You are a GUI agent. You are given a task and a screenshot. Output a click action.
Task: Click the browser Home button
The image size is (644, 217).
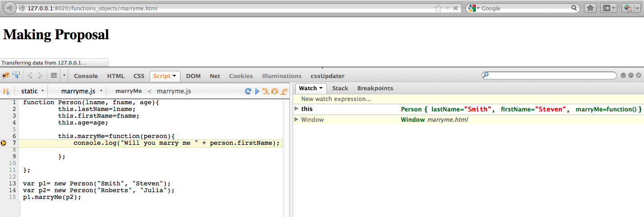(590, 8)
